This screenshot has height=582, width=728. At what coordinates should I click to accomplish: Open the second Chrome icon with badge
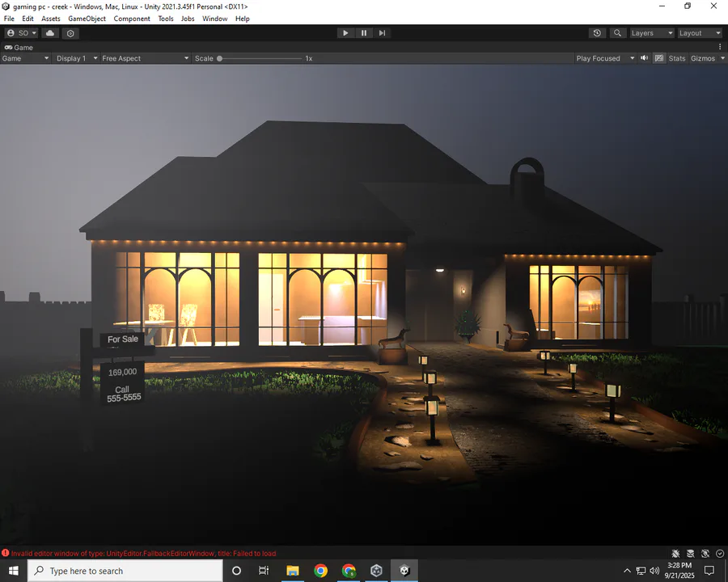[348, 571]
